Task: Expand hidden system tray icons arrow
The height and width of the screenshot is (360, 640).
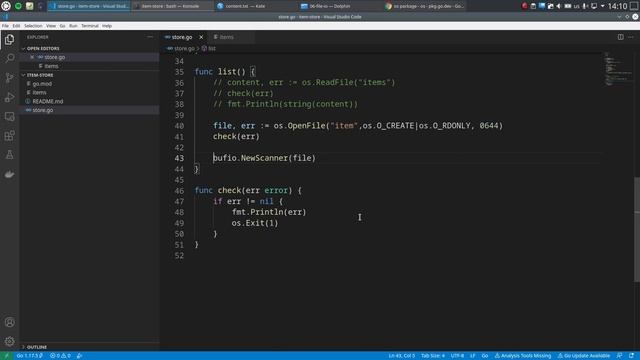Action: click(x=602, y=6)
